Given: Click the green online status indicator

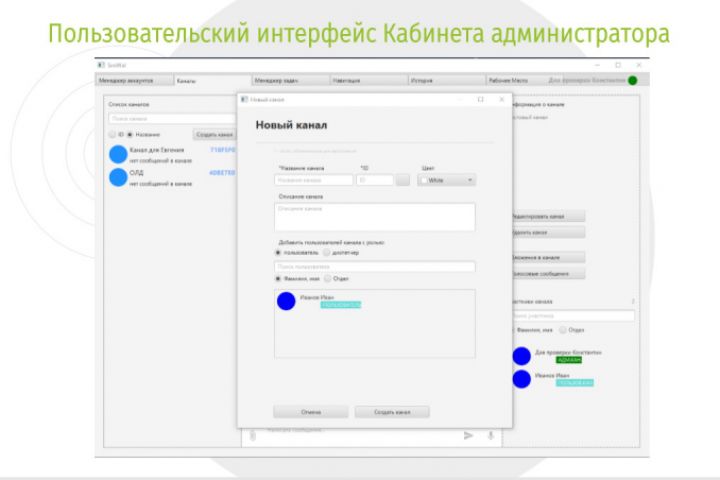Looking at the screenshot, I should pos(632,80).
